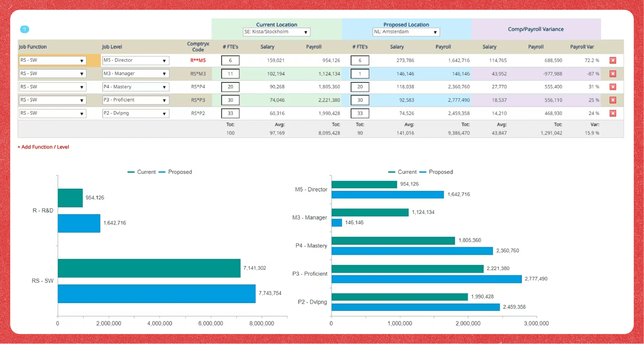Edit proposed FTE field in Proficient row
644x344 pixels.
tap(360, 100)
